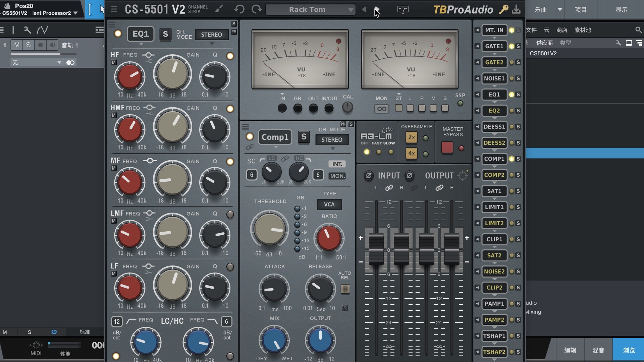The image size is (644, 362).
Task: Toggle the Comp1 power LED
Action: point(250,137)
